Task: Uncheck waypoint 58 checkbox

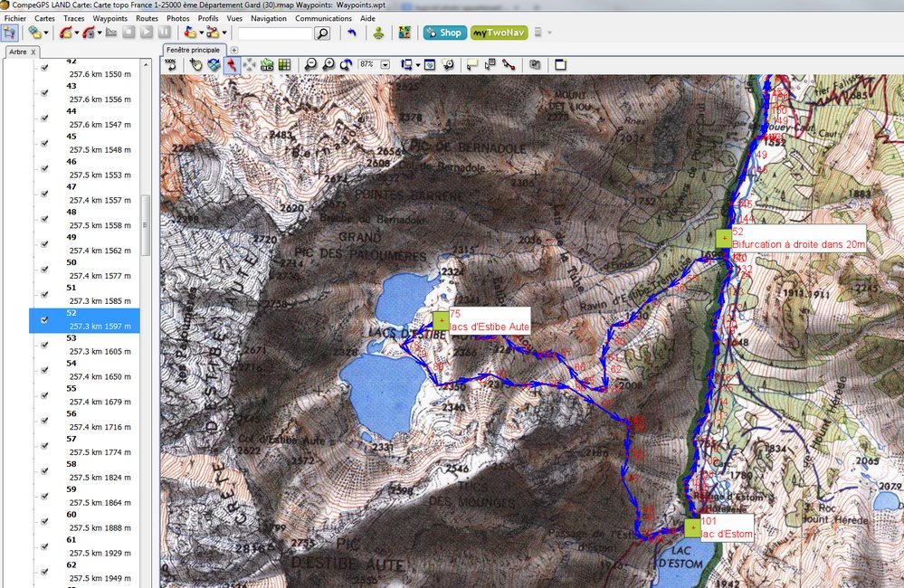Action: click(x=44, y=470)
